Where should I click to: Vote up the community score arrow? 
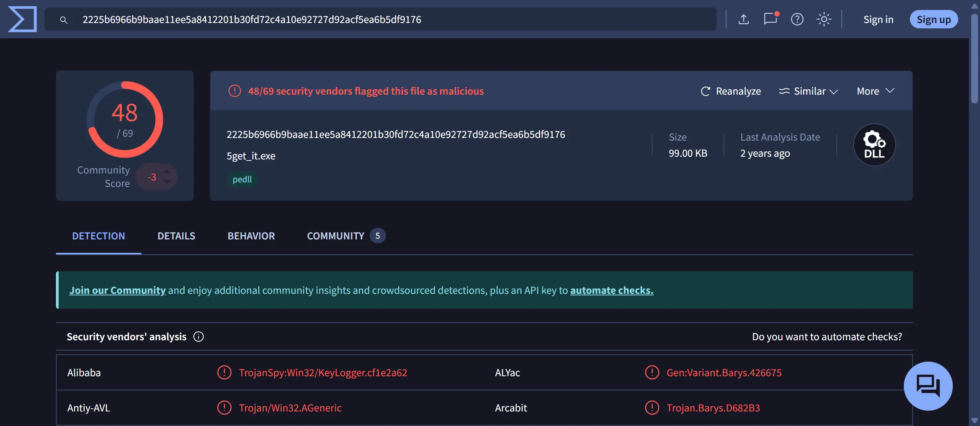click(167, 172)
